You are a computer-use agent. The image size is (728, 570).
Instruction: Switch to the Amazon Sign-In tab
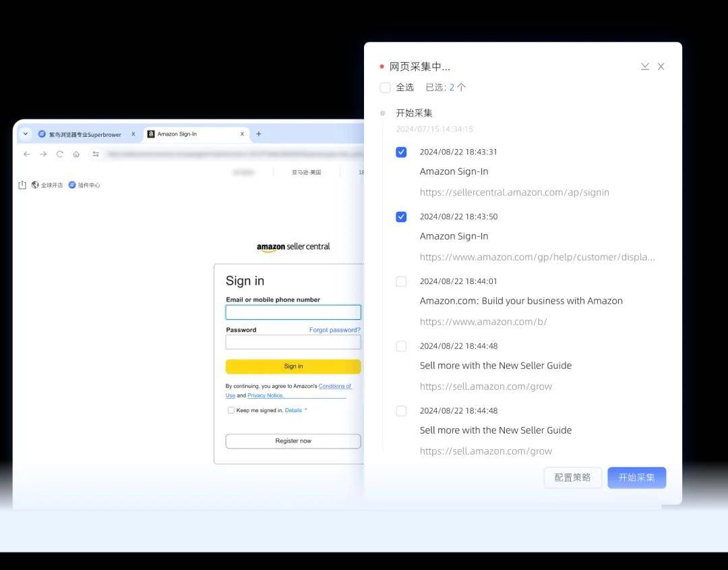coord(196,134)
